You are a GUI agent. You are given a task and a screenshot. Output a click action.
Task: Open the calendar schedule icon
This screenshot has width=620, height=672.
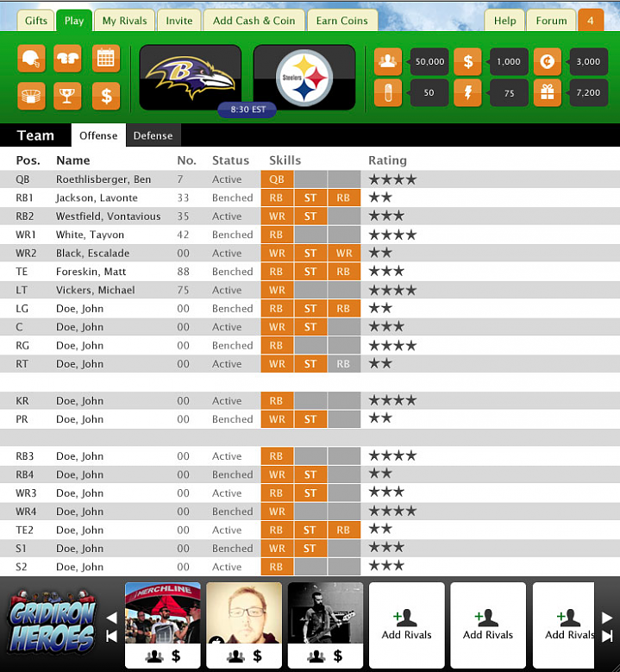tap(106, 59)
